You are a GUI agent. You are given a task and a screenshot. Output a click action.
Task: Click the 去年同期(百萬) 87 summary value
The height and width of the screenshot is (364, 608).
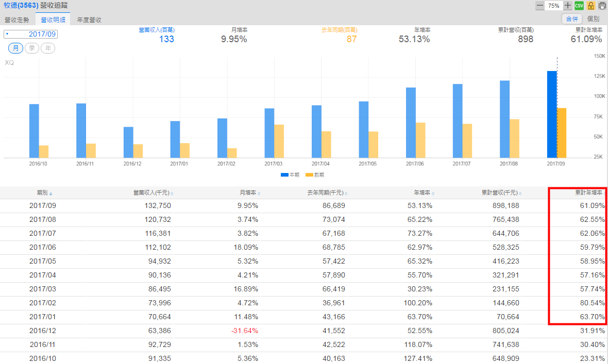point(352,39)
